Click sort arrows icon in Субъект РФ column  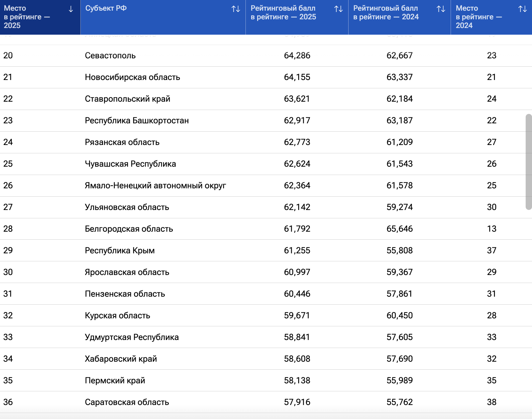(236, 9)
